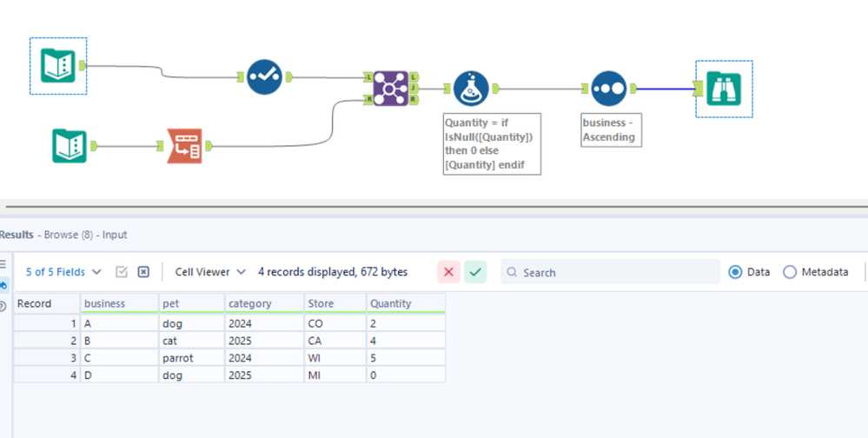The height and width of the screenshot is (438, 868).
Task: Click the select all fields checkmark icon
Action: 122,272
